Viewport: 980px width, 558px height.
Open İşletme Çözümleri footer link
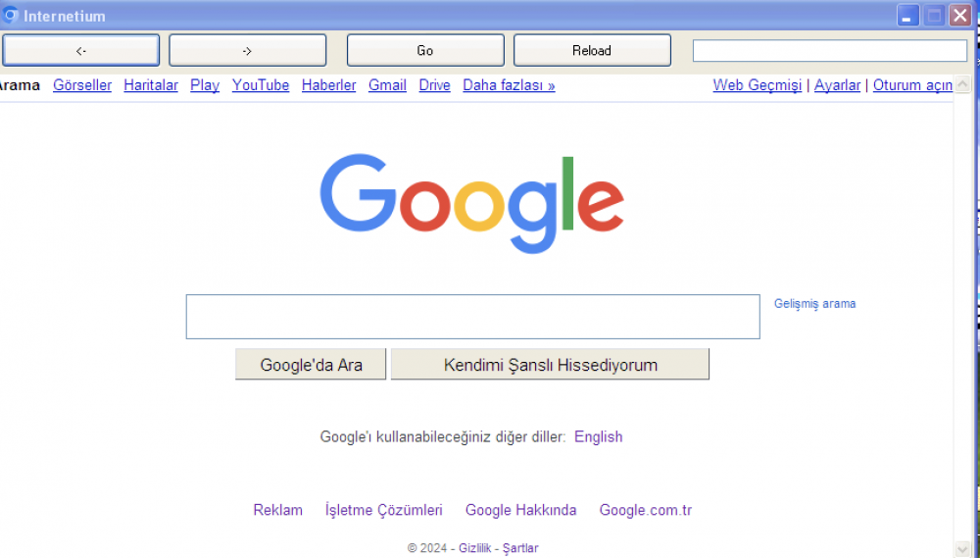pos(384,510)
